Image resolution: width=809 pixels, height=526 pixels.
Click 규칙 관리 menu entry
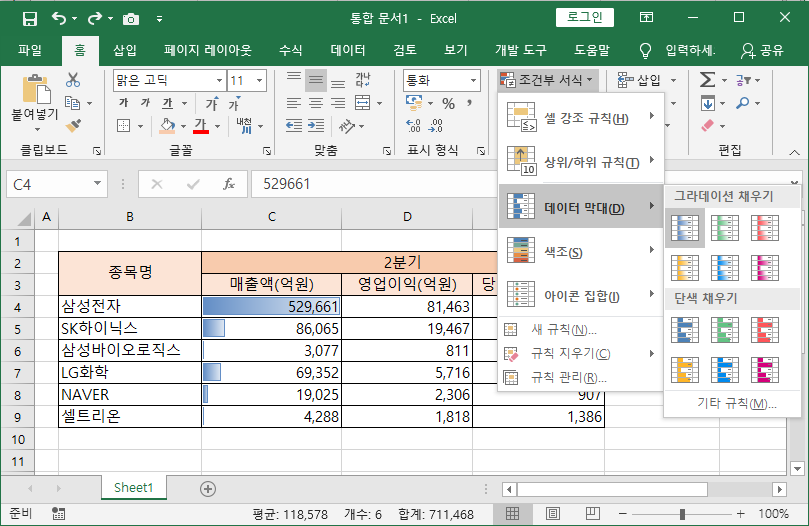(x=580, y=377)
